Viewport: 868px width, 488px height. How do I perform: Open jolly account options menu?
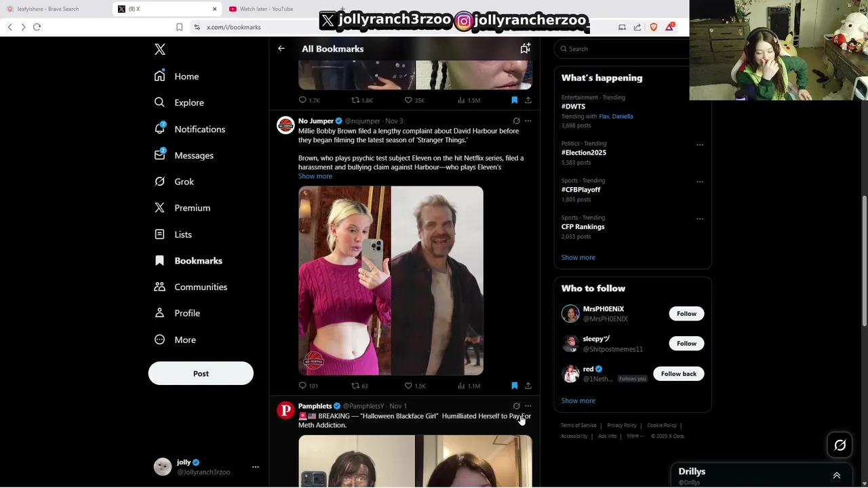[256, 467]
